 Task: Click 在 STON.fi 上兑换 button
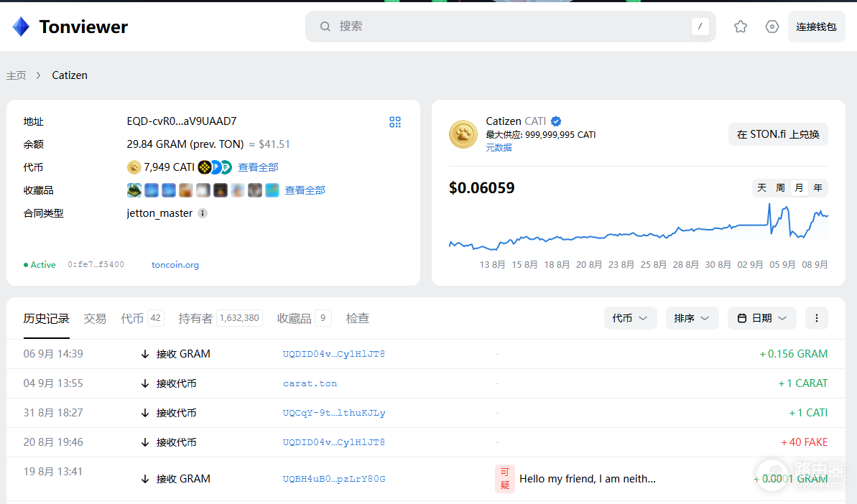point(778,134)
